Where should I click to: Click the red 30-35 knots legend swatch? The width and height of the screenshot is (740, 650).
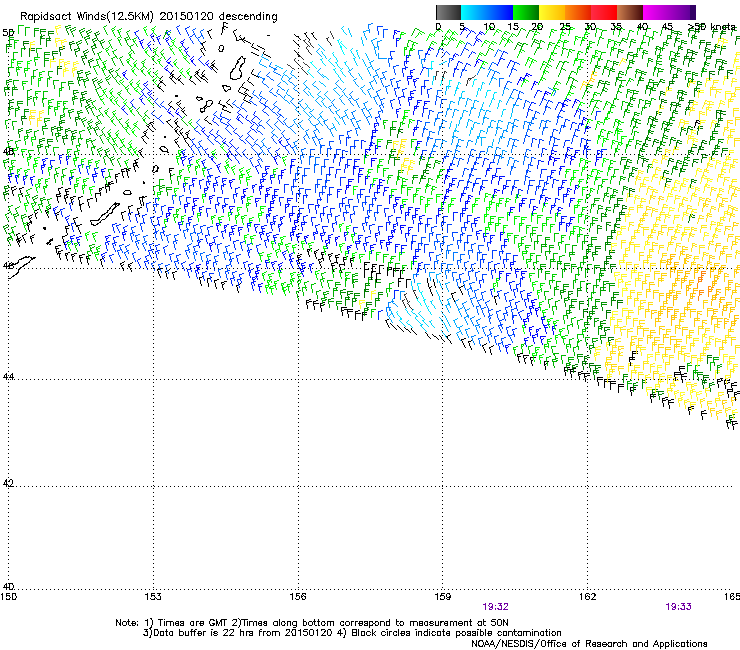[x=604, y=12]
